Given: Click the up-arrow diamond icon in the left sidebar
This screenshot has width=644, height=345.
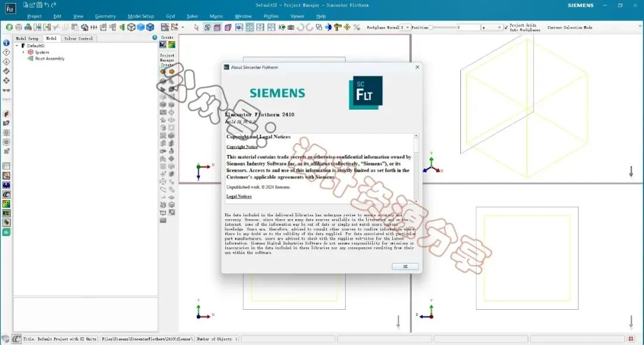Looking at the screenshot, I should (x=6, y=52).
